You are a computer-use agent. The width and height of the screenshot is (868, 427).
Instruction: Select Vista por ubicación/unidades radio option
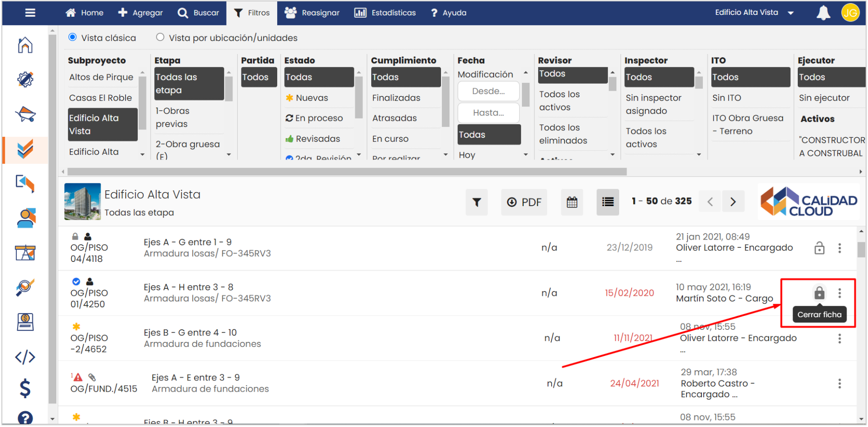pos(160,37)
